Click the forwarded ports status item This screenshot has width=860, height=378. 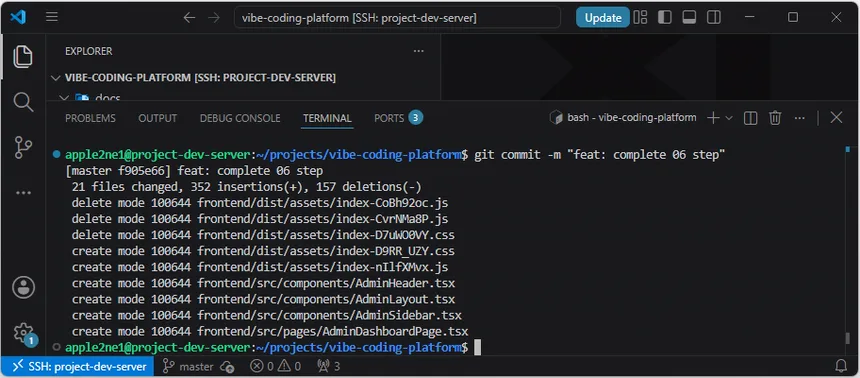pyautogui.click(x=329, y=366)
